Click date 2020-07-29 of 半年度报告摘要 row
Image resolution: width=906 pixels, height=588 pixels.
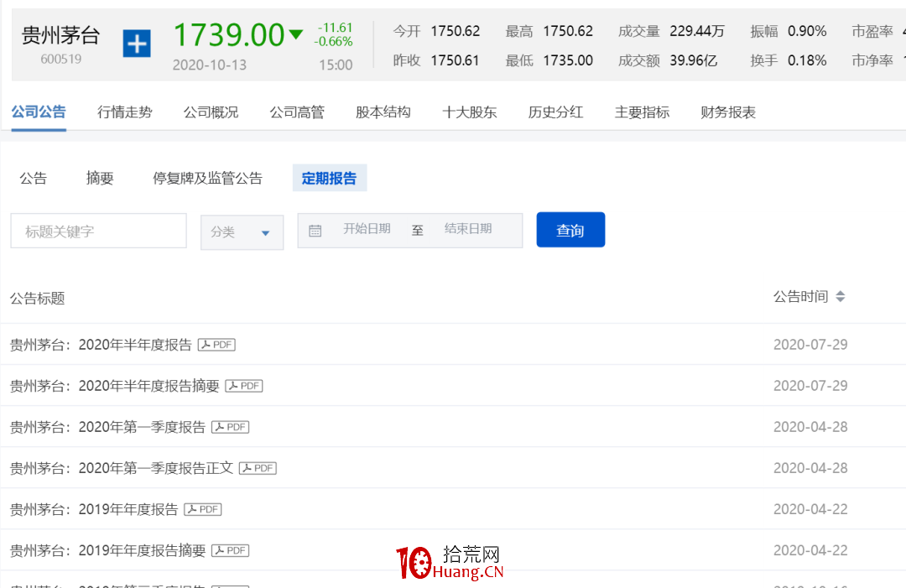click(x=810, y=386)
